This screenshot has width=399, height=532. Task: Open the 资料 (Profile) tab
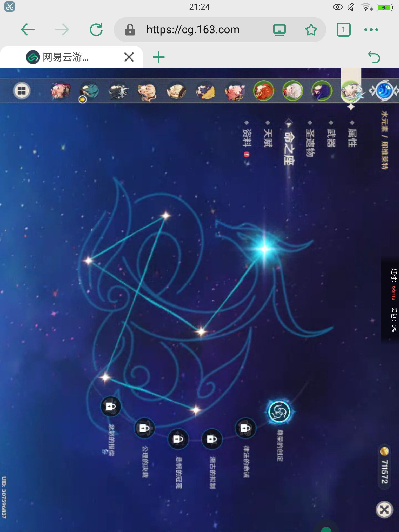click(247, 138)
